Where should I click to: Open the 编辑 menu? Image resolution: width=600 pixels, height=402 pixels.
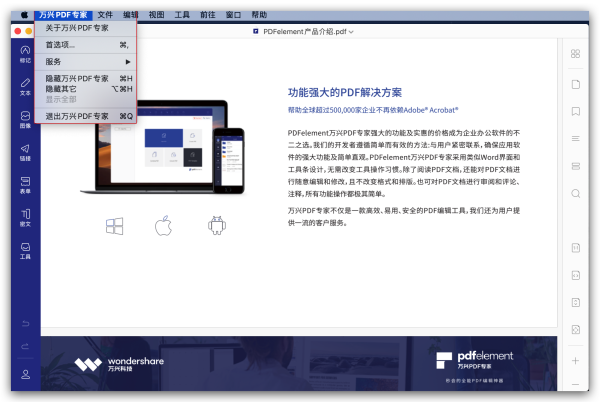tap(130, 15)
